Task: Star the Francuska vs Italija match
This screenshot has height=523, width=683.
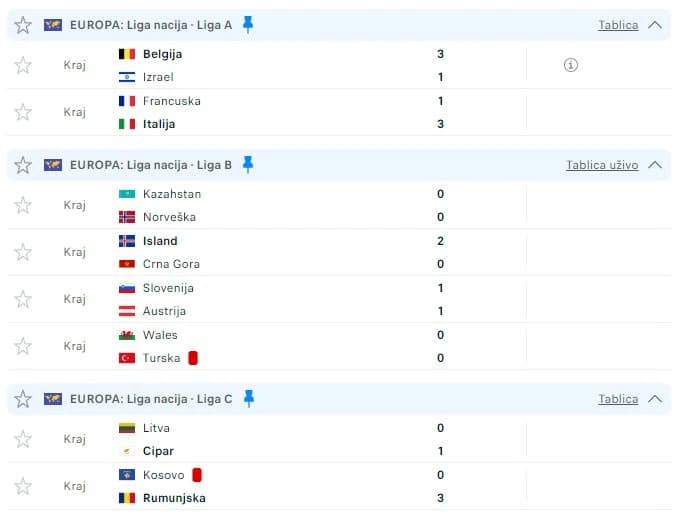Action: pyautogui.click(x=23, y=112)
